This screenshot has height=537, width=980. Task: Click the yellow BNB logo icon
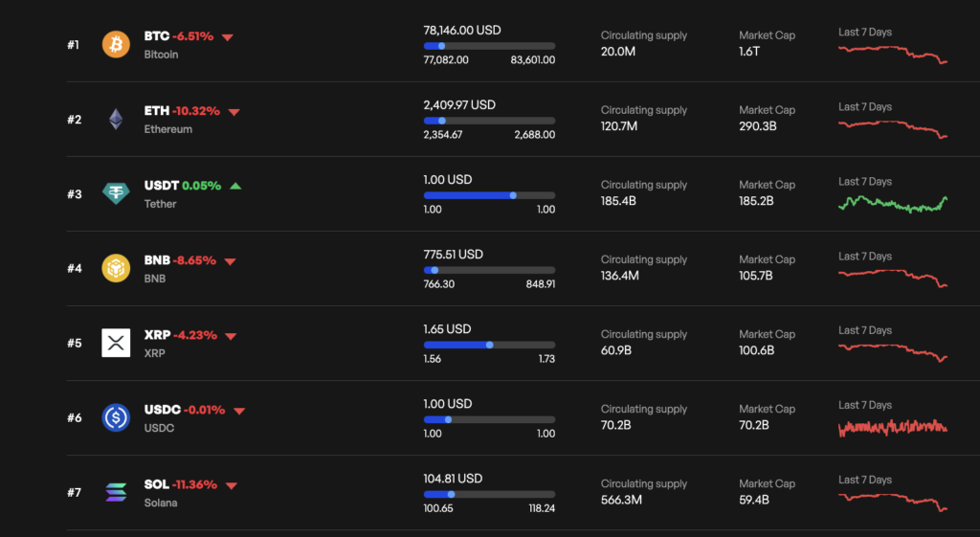pyautogui.click(x=116, y=268)
